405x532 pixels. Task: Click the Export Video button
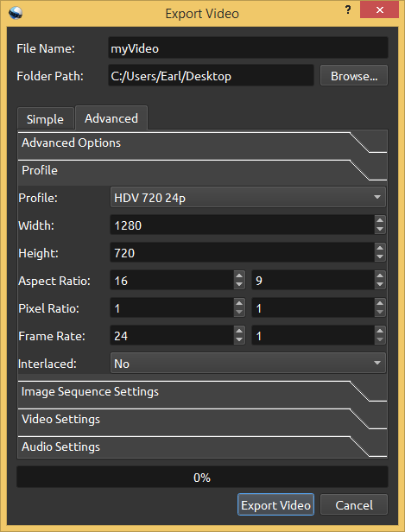tap(275, 505)
